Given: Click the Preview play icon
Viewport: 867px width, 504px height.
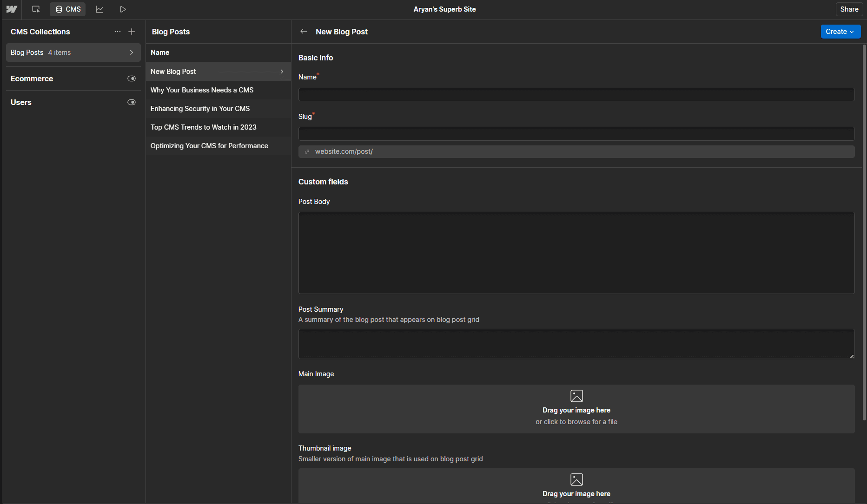Looking at the screenshot, I should coord(123,9).
